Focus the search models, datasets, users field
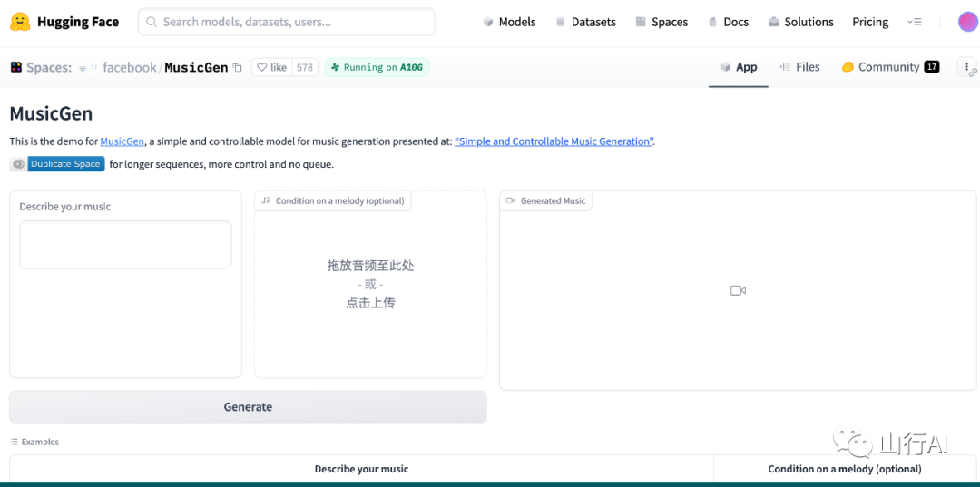The width and height of the screenshot is (980, 487). 286,22
